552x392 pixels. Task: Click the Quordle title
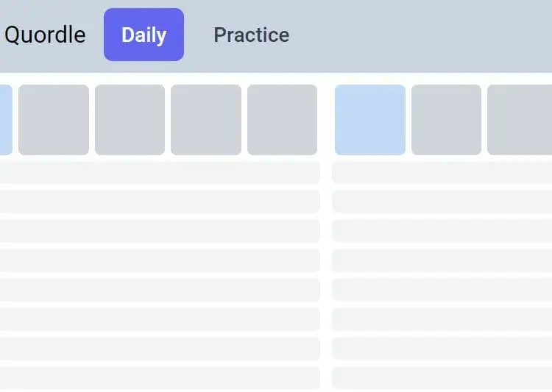(45, 35)
